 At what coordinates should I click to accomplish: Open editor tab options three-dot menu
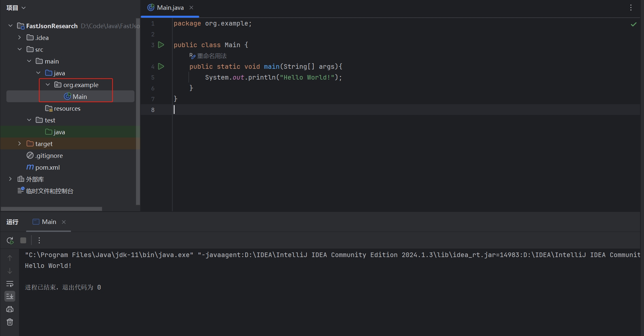pyautogui.click(x=631, y=8)
